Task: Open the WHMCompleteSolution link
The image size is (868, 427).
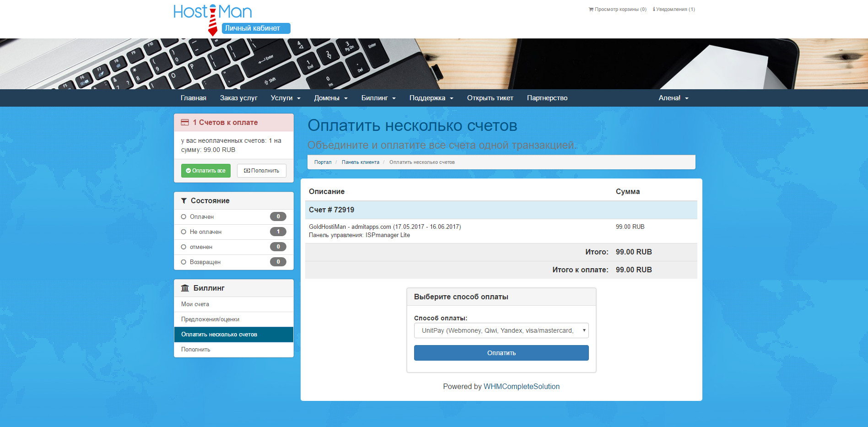Action: coord(522,387)
